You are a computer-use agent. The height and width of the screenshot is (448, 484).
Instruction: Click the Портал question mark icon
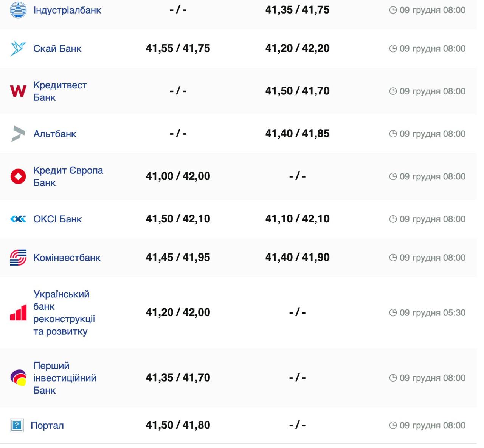coord(17,425)
